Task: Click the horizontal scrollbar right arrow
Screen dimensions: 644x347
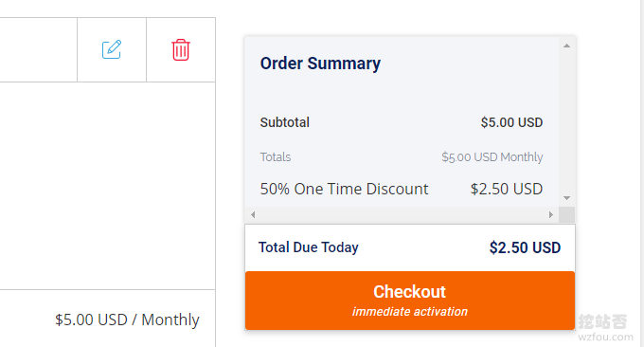Action: tap(551, 214)
